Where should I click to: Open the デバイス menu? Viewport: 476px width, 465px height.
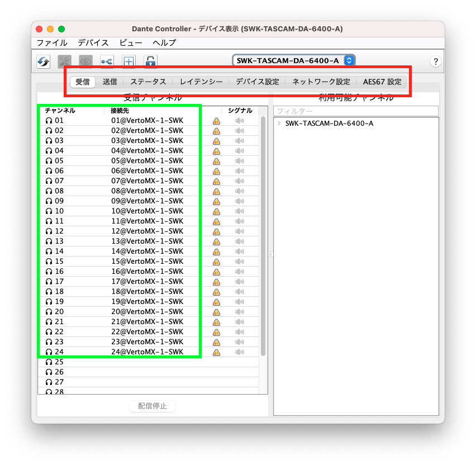[x=93, y=42]
